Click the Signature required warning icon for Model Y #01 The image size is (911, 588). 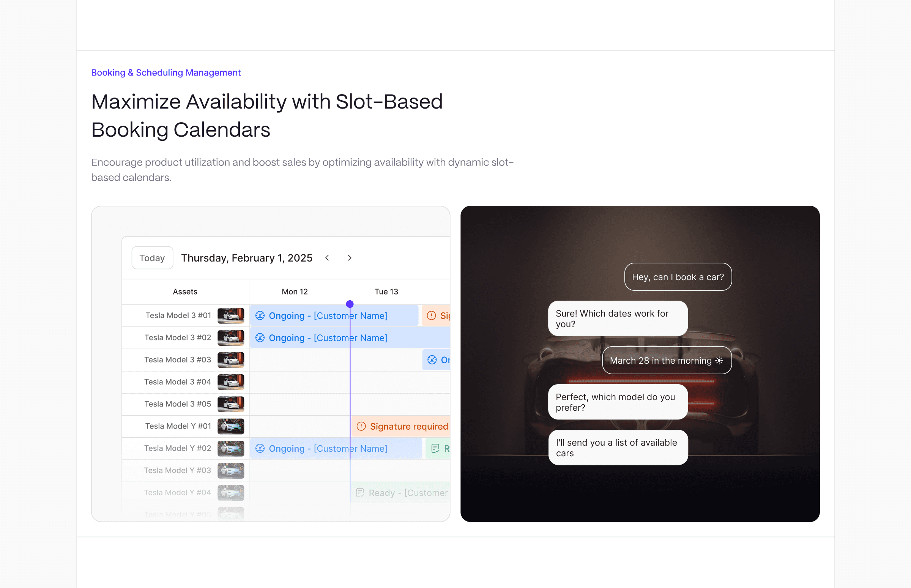pyautogui.click(x=361, y=426)
